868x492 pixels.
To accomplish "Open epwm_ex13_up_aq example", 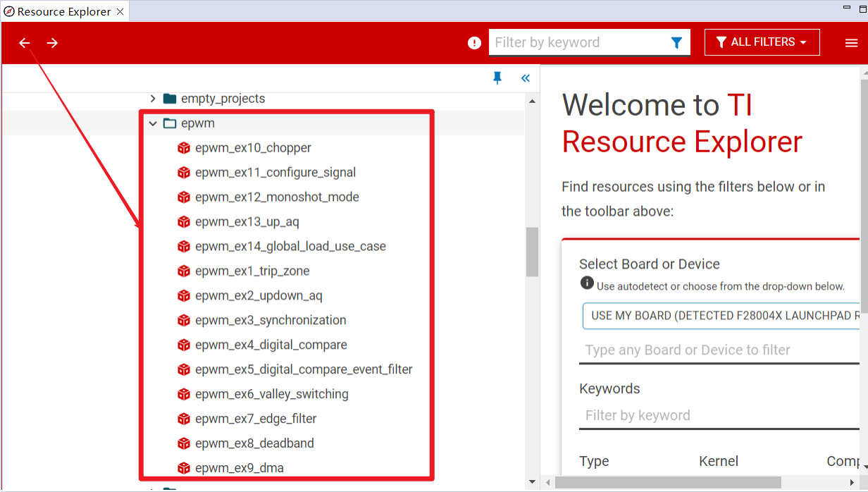I will pos(247,222).
